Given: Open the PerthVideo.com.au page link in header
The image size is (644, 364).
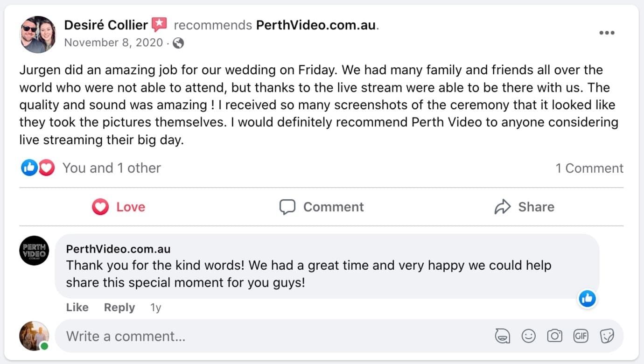Looking at the screenshot, I should [x=316, y=25].
